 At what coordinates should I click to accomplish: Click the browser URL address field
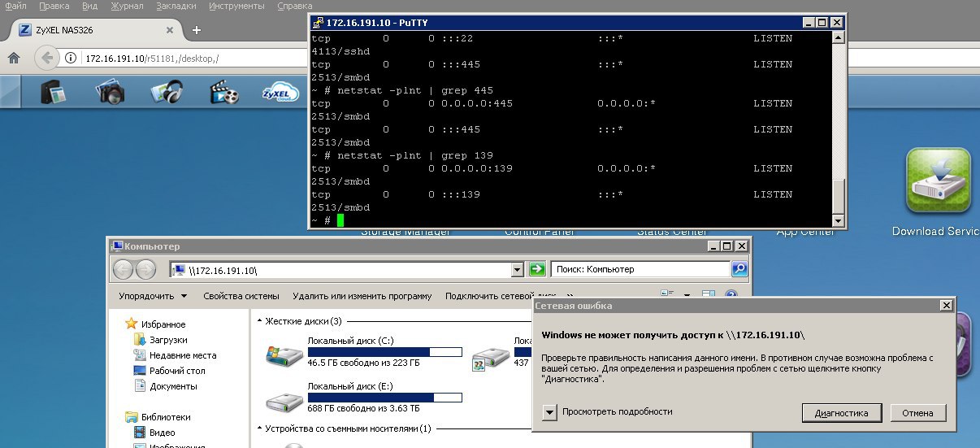tap(195, 59)
